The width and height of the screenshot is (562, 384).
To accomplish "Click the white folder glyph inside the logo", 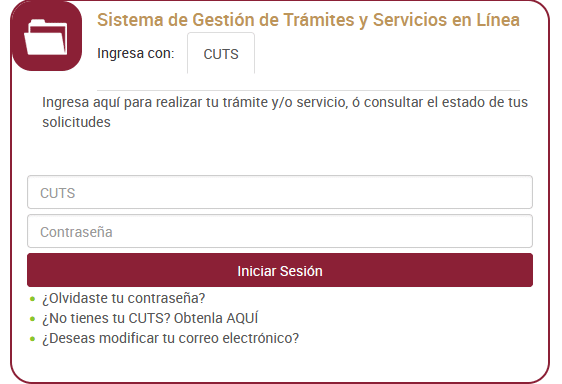I will pos(46,37).
